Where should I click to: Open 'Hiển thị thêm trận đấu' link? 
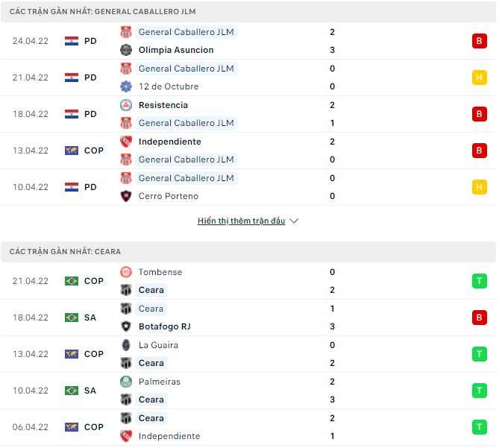click(x=242, y=221)
